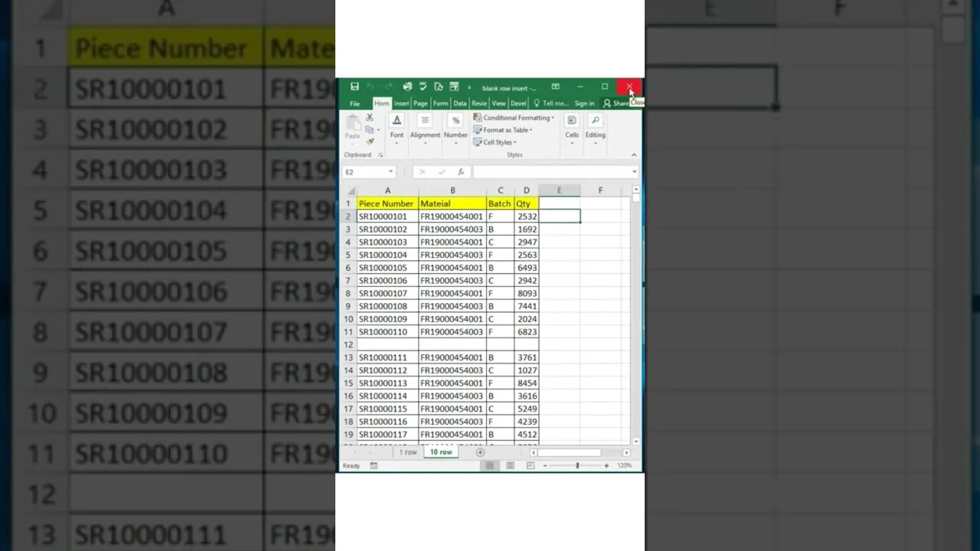The image size is (980, 551).
Task: Click the macro recording status bar icon
Action: [x=374, y=465]
